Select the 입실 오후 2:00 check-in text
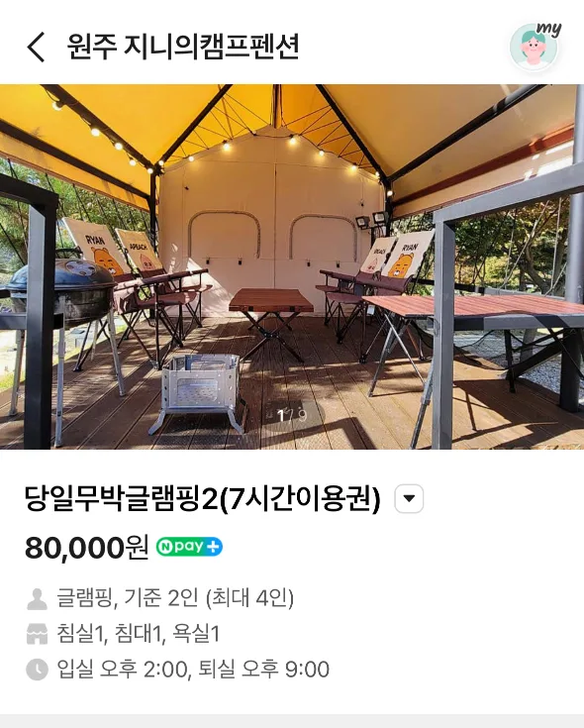 point(122,670)
